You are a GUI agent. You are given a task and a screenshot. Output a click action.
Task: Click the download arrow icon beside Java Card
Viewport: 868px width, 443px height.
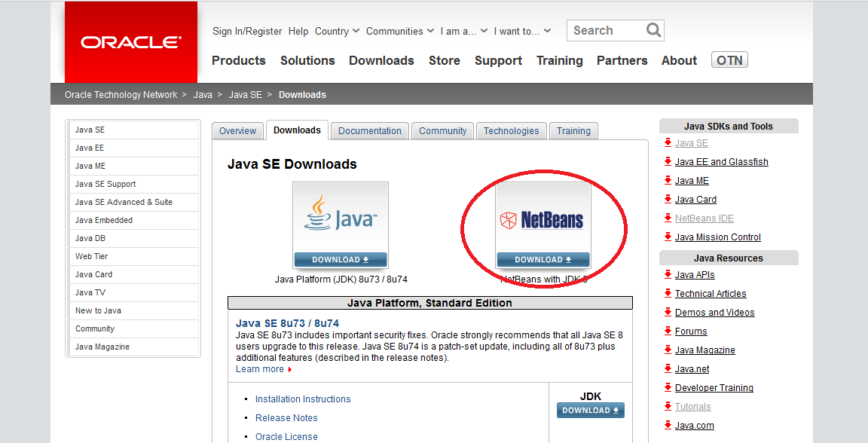click(668, 200)
